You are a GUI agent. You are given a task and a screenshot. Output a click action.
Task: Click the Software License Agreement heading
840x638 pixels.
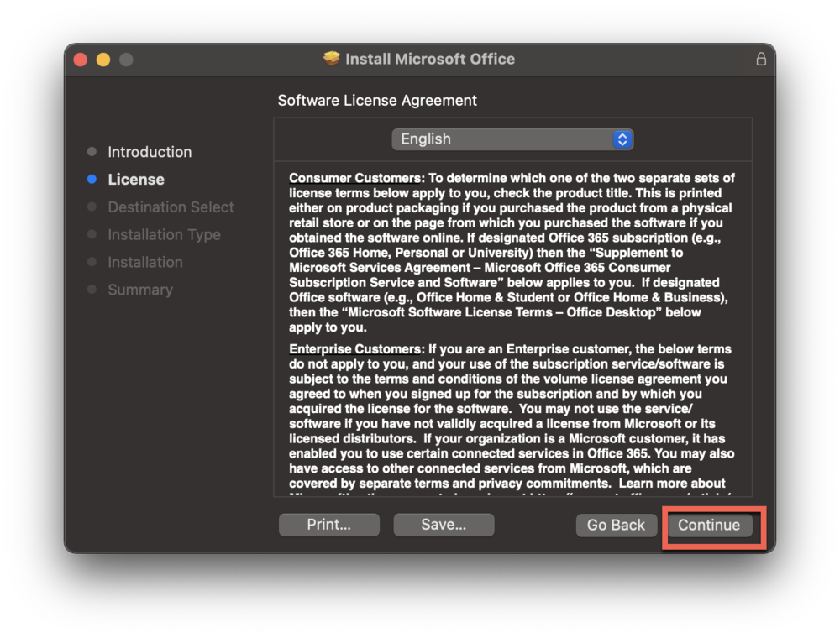377,101
